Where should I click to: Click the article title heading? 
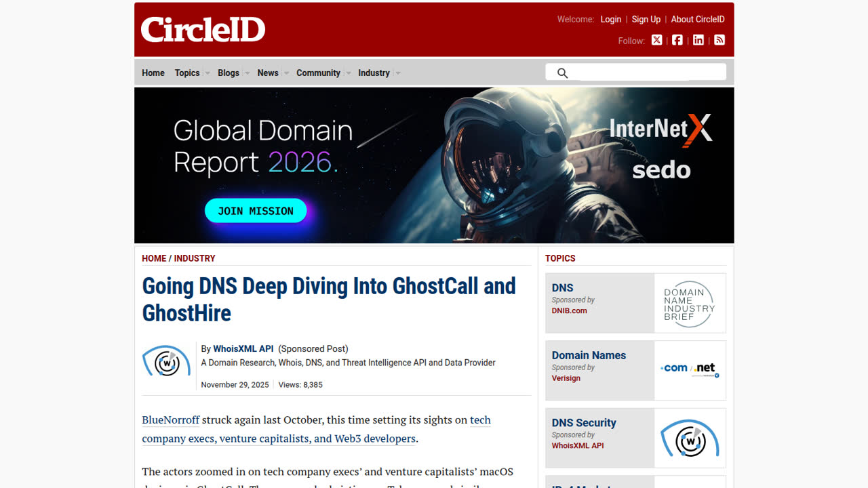click(329, 299)
